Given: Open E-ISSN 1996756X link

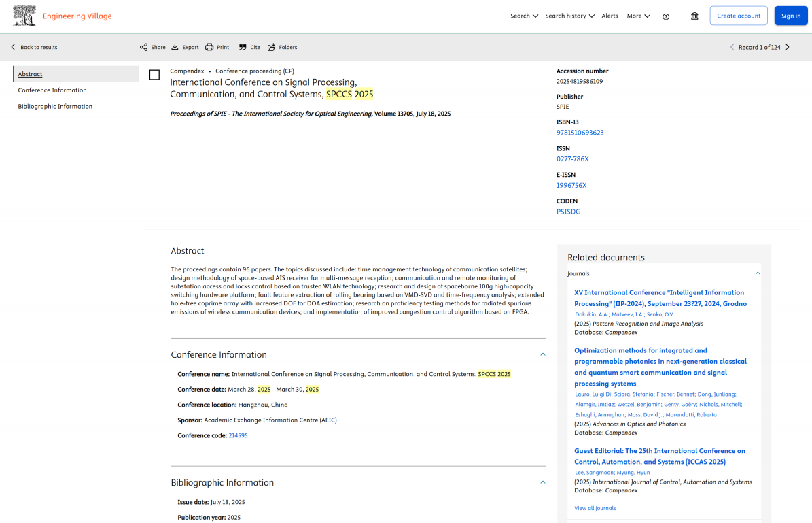Looking at the screenshot, I should (571, 186).
